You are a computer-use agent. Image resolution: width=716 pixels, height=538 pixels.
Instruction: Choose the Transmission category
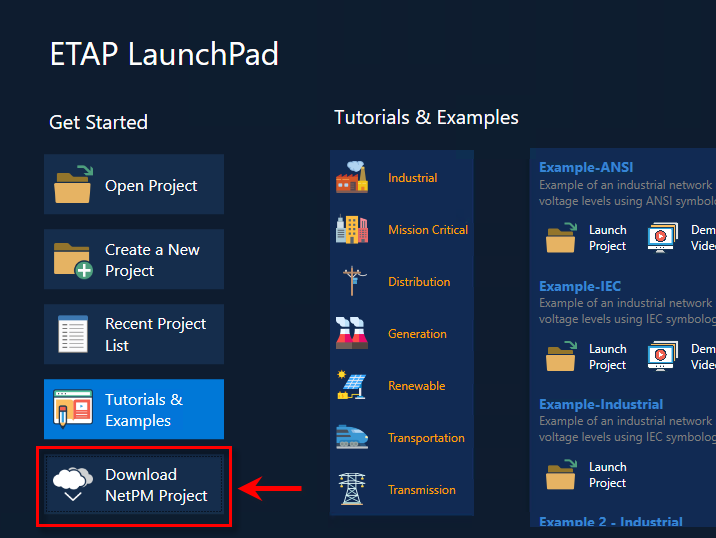(421, 490)
